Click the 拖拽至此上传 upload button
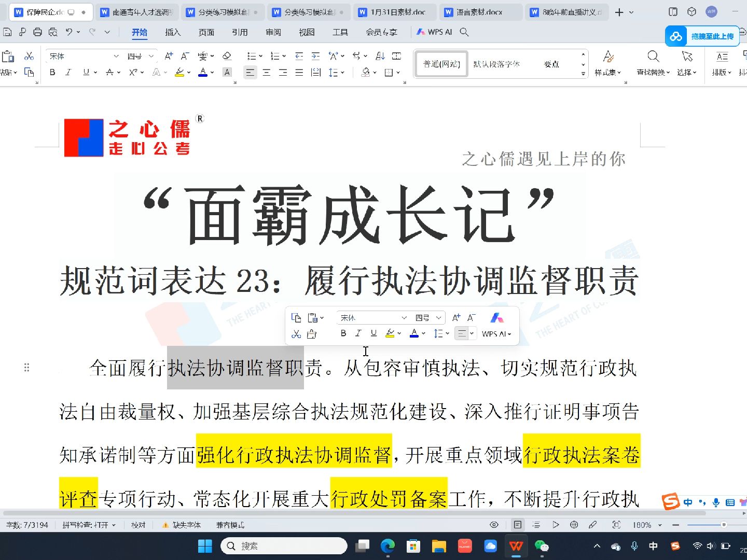Image resolution: width=747 pixels, height=560 pixels. [x=703, y=36]
